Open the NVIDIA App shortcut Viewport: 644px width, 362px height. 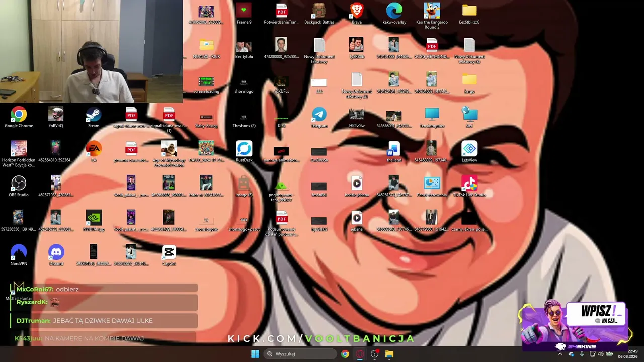click(94, 221)
